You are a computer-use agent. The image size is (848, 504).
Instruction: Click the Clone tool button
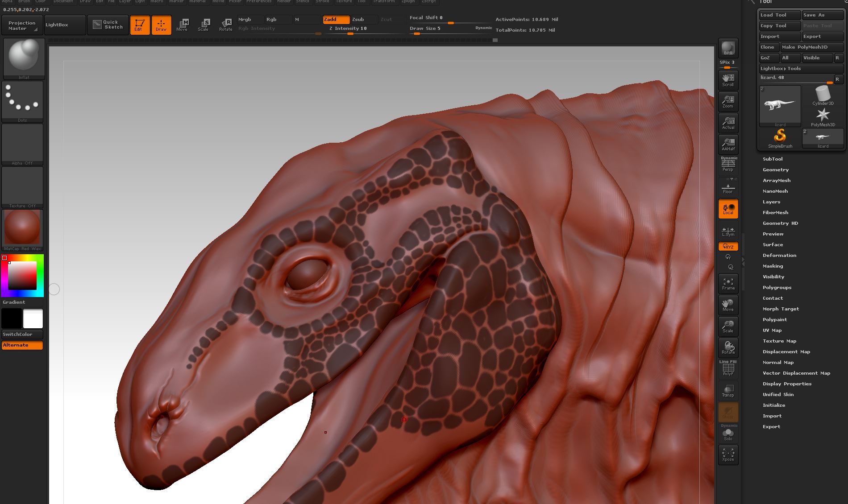tap(769, 47)
